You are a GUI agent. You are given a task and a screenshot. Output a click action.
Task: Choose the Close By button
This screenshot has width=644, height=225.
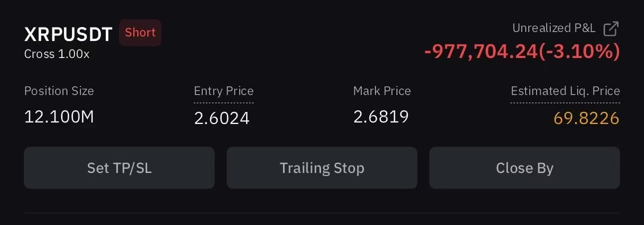525,168
